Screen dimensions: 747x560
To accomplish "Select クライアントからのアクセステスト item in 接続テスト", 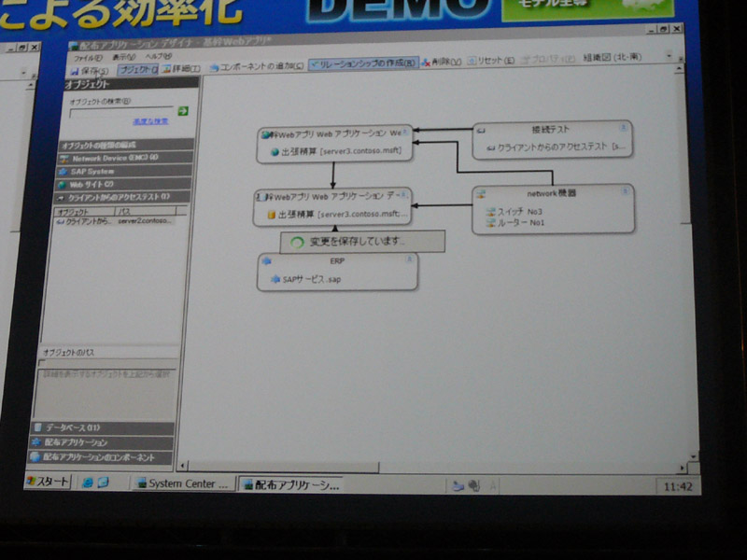I will (556, 147).
